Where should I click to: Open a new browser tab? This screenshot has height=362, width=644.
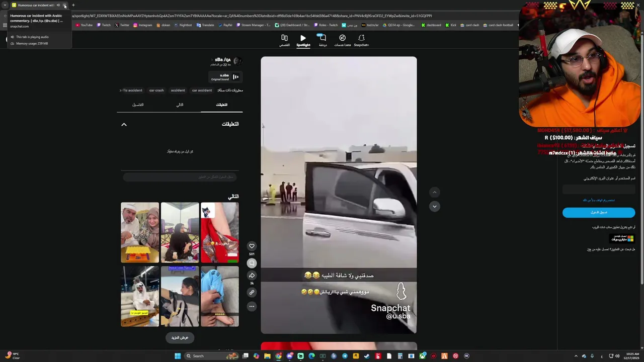[73, 5]
